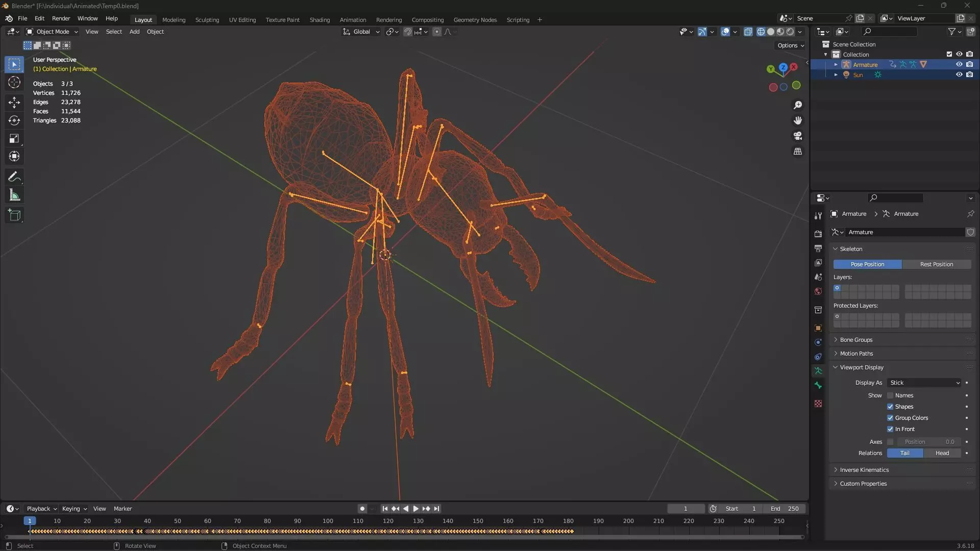
Task: Enable the Names checkbox
Action: 890,395
